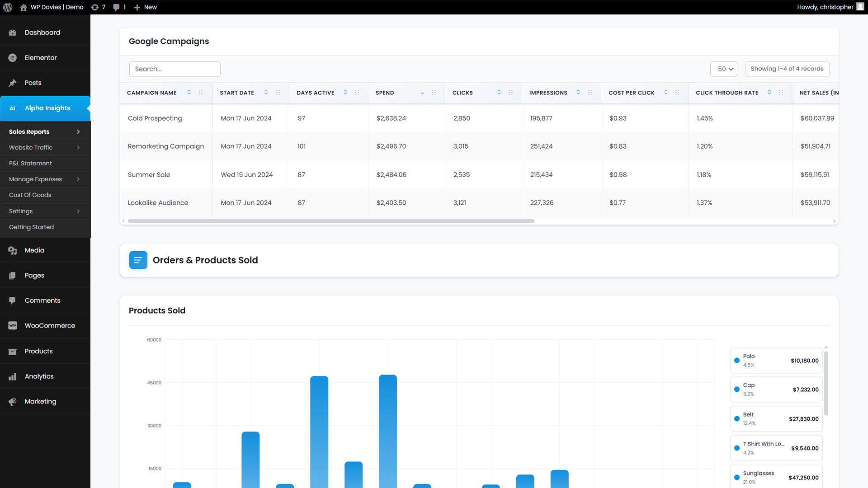Toggle sorting on the Clicks column
Screen dimensions: 868x488
tap(499, 93)
